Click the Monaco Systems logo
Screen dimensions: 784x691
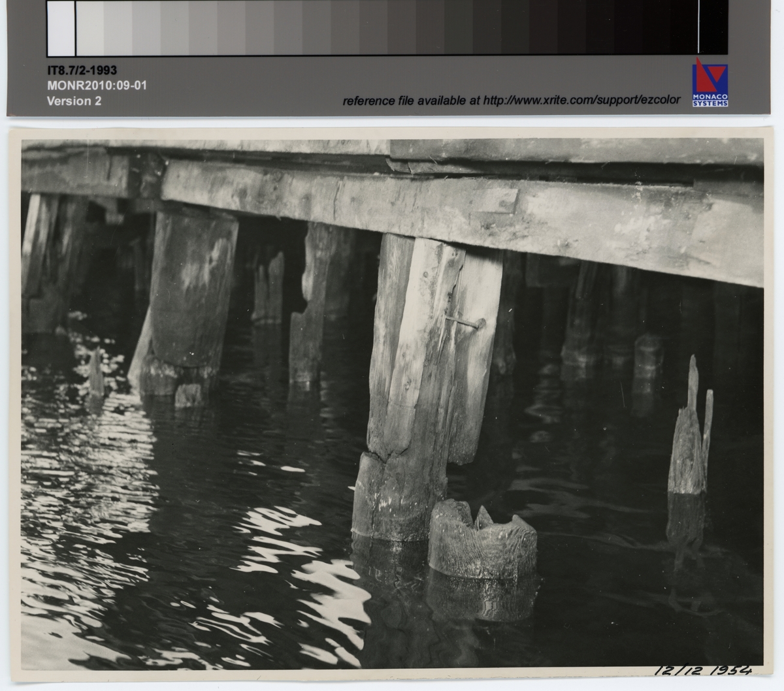click(x=710, y=77)
